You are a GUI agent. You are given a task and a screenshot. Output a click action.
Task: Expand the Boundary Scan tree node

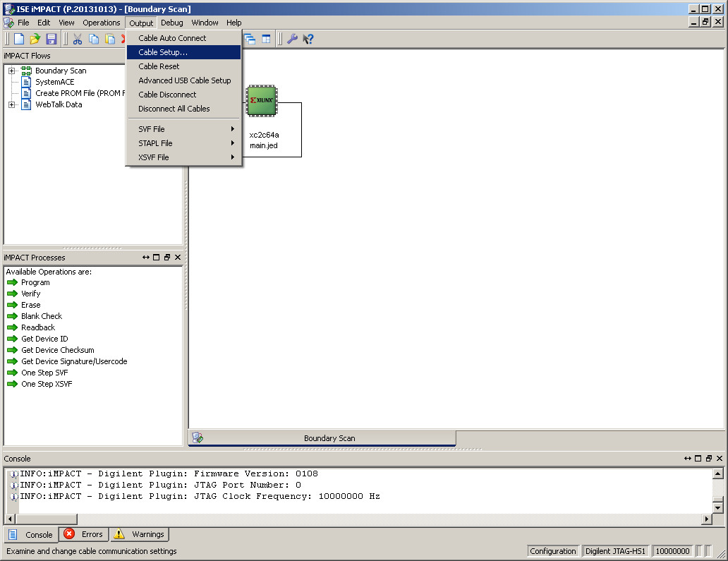11,71
